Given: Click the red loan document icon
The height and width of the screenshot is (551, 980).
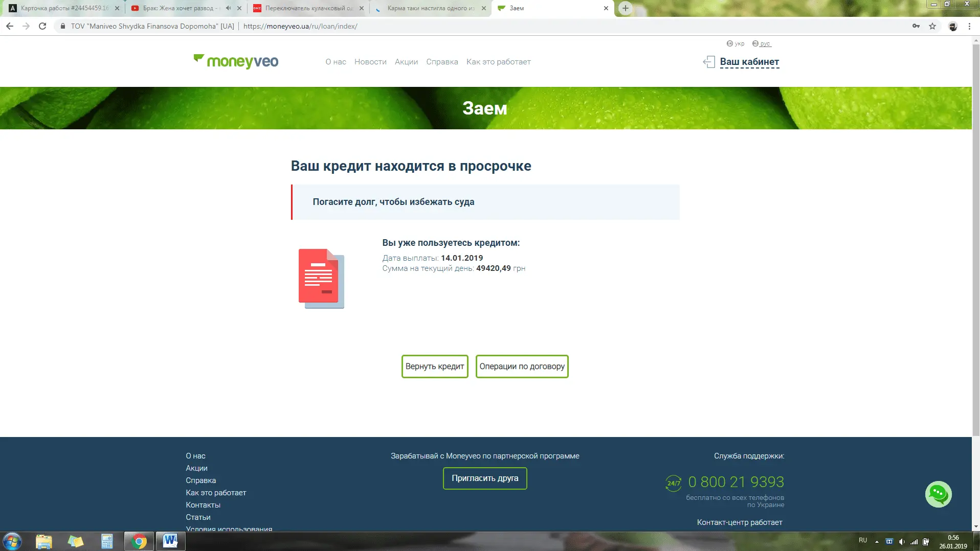Looking at the screenshot, I should pos(321,279).
